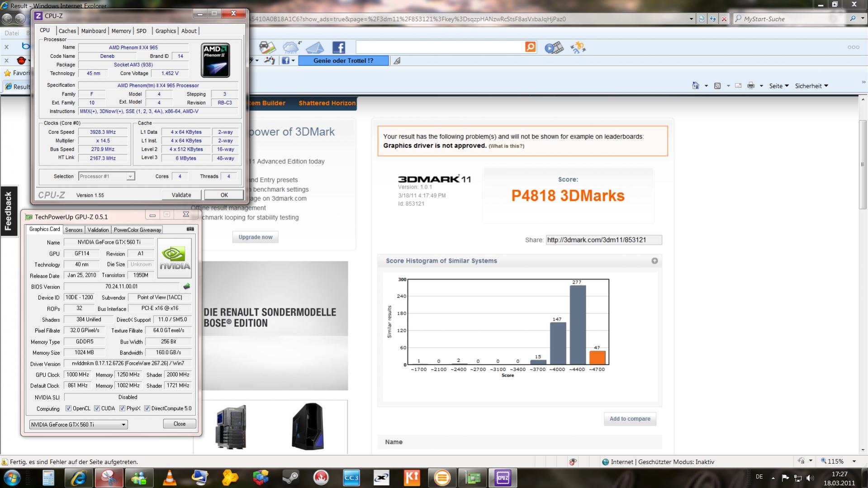Toggle the OpenCL checkbox in GPU-Z
868x488 pixels.
coord(68,408)
